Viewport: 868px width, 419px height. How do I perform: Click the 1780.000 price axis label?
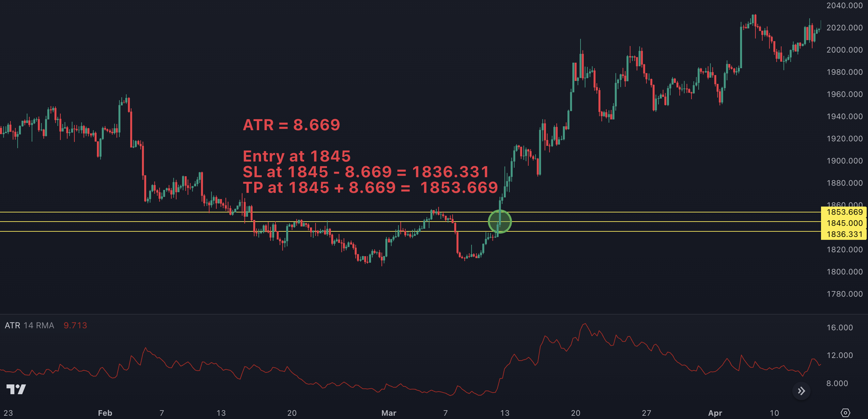[x=844, y=294]
